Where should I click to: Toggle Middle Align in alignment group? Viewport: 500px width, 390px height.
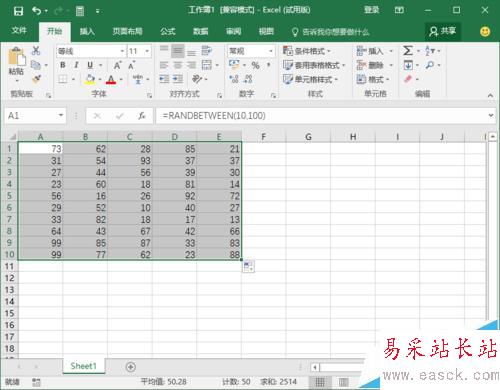[178, 51]
